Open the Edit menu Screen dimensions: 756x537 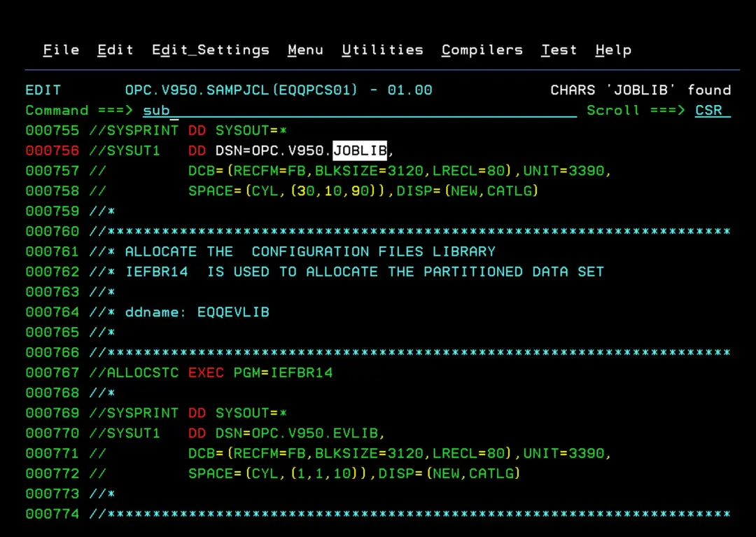click(115, 50)
